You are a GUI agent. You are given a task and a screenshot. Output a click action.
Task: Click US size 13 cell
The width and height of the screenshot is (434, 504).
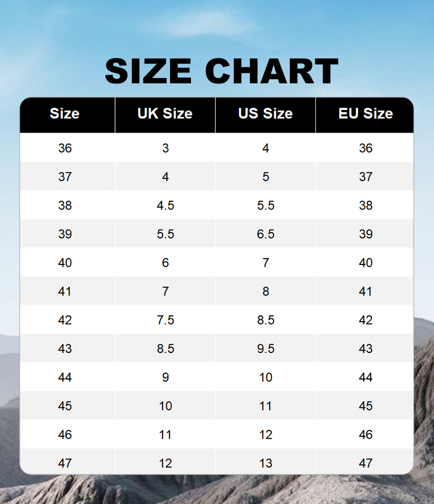266,463
